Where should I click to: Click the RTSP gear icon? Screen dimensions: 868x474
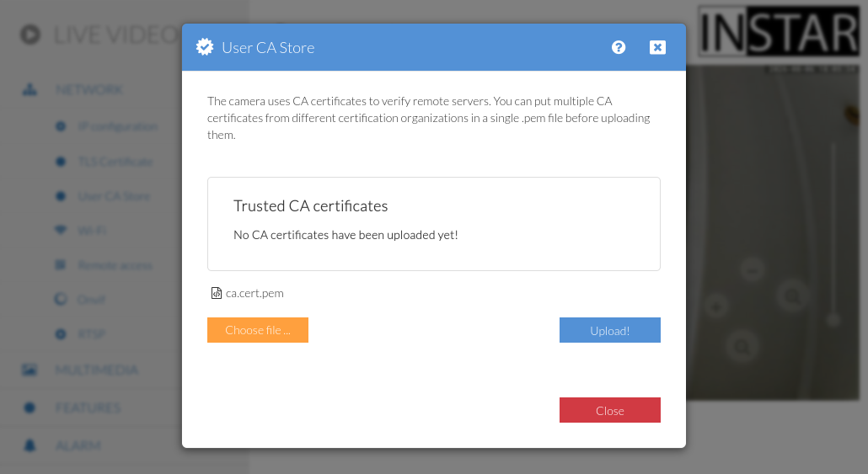tap(61, 334)
